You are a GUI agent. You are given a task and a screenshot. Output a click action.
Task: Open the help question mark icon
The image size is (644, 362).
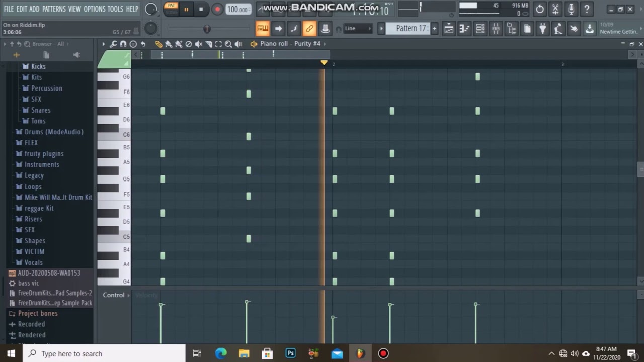tap(587, 9)
